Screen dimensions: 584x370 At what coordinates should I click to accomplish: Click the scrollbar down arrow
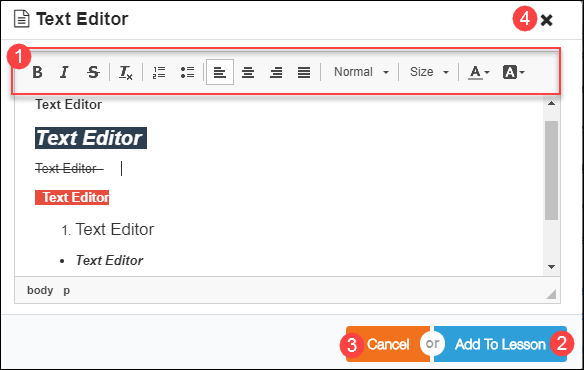tap(552, 267)
